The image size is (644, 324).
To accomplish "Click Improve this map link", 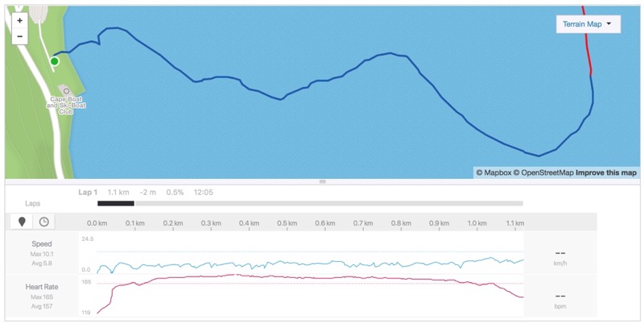I will pos(606,173).
